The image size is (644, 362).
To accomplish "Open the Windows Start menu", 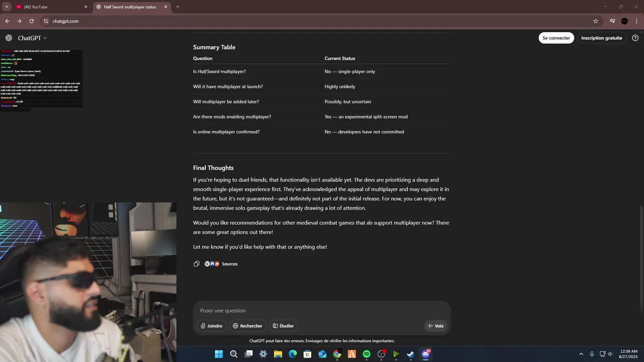I will 219,354.
